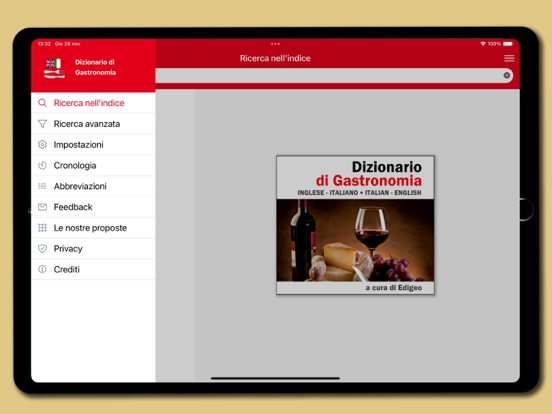Screen dimensions: 552x414
Task: Click the funnel filter icon for Ricerca avanzata
Action: click(42, 124)
